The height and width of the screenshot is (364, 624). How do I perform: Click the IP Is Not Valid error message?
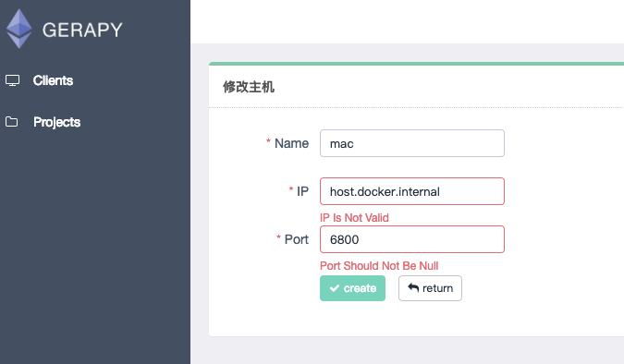click(x=354, y=218)
